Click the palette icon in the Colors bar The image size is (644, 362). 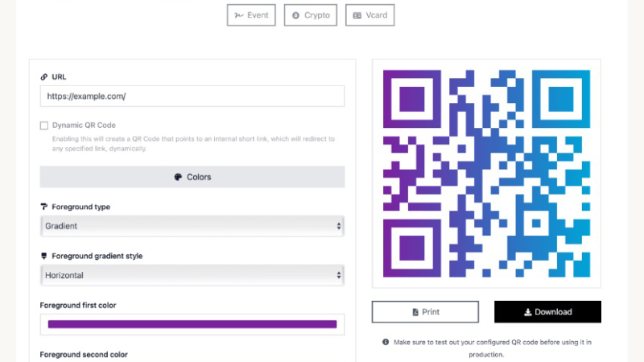tap(178, 177)
